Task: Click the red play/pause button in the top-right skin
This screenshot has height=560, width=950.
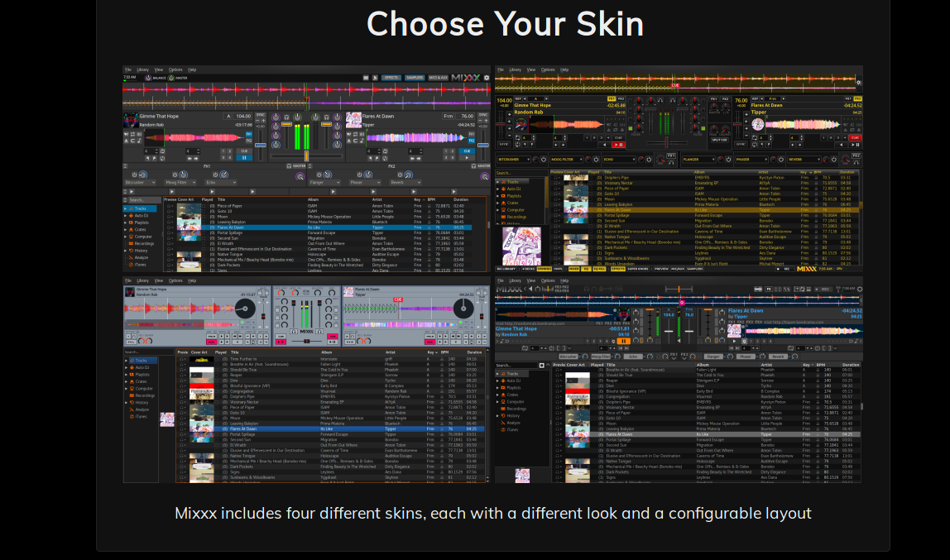Action: (618, 145)
